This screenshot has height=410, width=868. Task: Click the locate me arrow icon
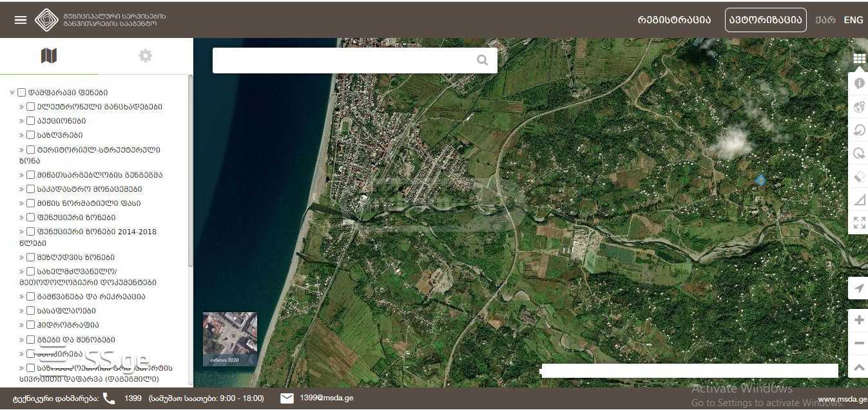tap(858, 288)
